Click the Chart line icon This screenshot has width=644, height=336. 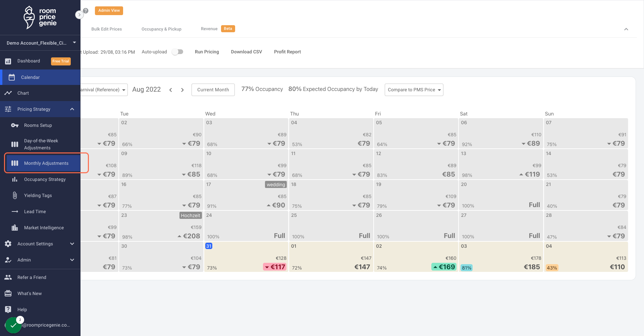click(x=8, y=93)
